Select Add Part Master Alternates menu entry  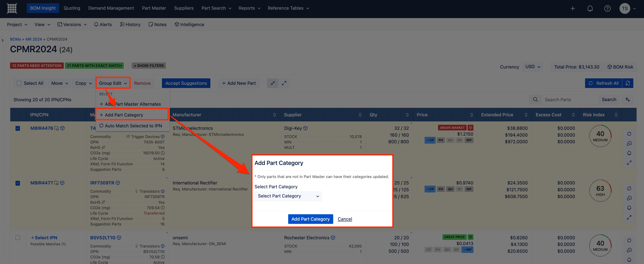pos(133,104)
